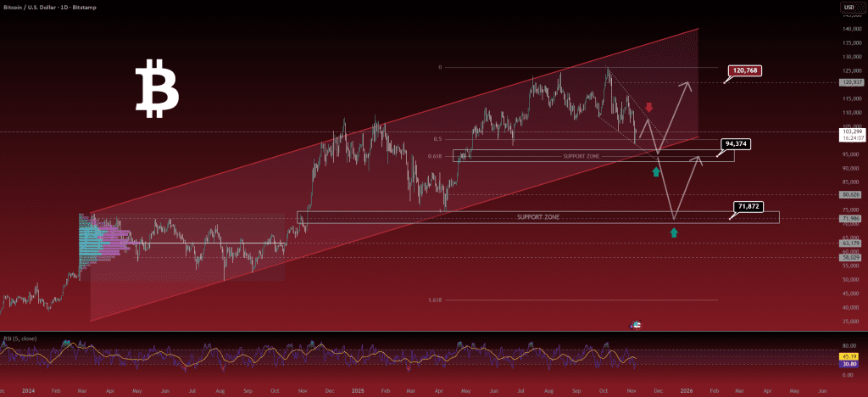Click the upper green up arrow marker
The width and height of the screenshot is (868, 397).
(x=656, y=172)
